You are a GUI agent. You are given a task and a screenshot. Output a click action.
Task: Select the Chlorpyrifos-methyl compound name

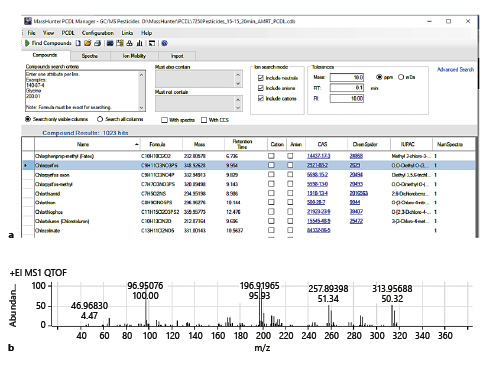point(54,184)
